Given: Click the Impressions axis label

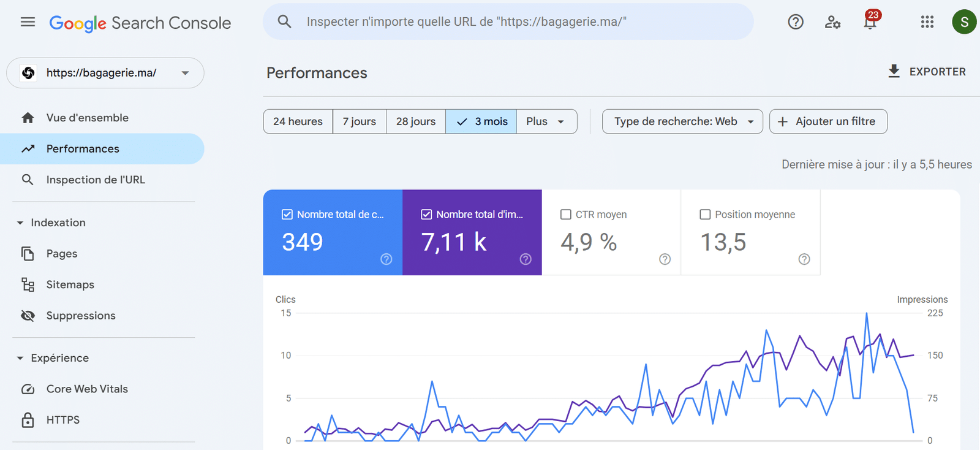Looking at the screenshot, I should (x=922, y=299).
